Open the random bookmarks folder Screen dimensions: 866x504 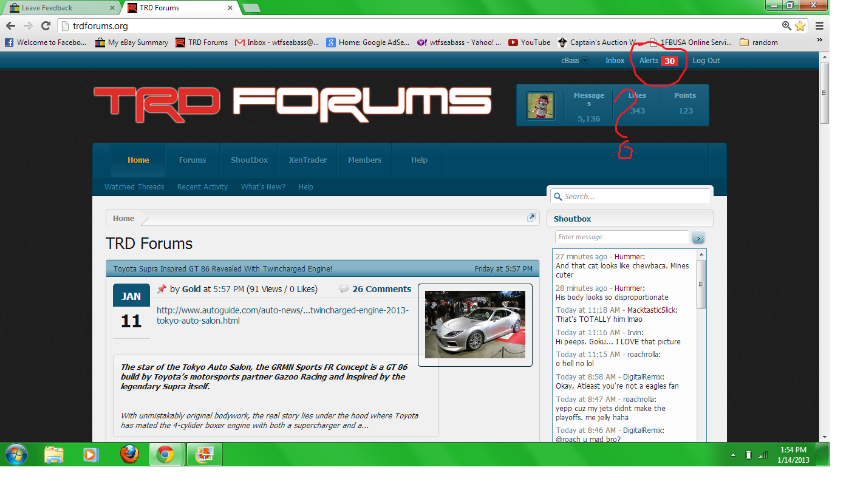tap(759, 43)
